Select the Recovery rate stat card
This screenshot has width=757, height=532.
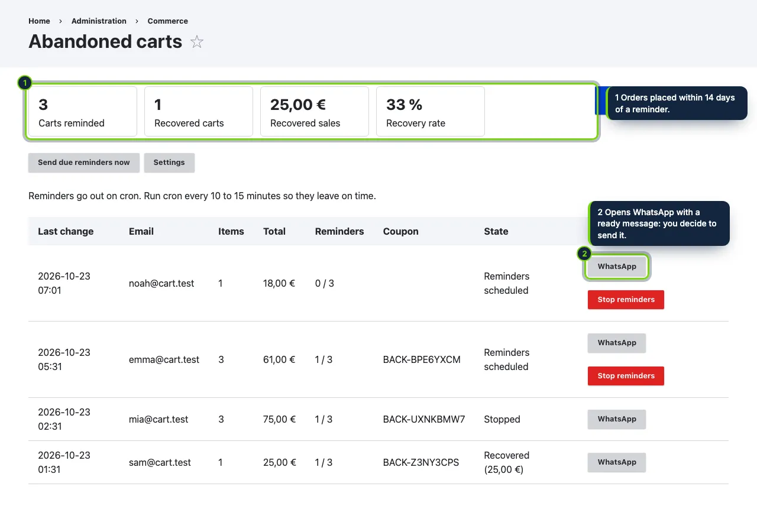tap(431, 112)
